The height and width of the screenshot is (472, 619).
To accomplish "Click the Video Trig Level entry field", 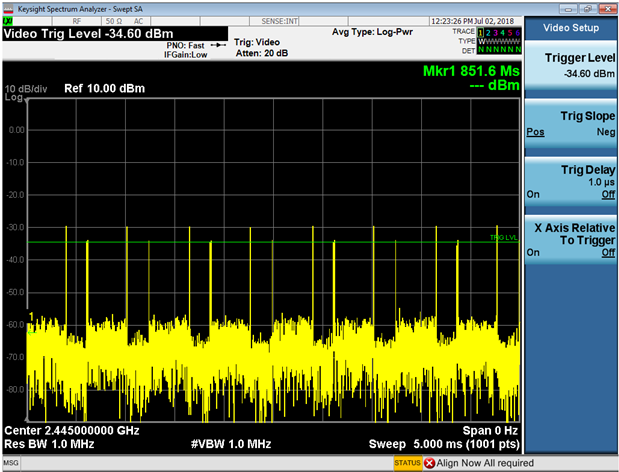I will 115,34.
